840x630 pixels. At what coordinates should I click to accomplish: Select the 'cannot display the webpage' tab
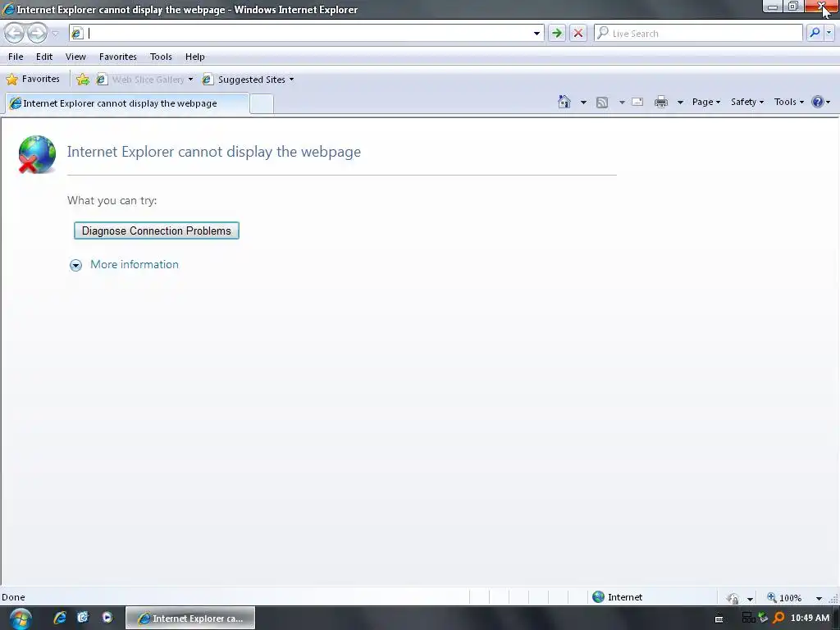[127, 103]
